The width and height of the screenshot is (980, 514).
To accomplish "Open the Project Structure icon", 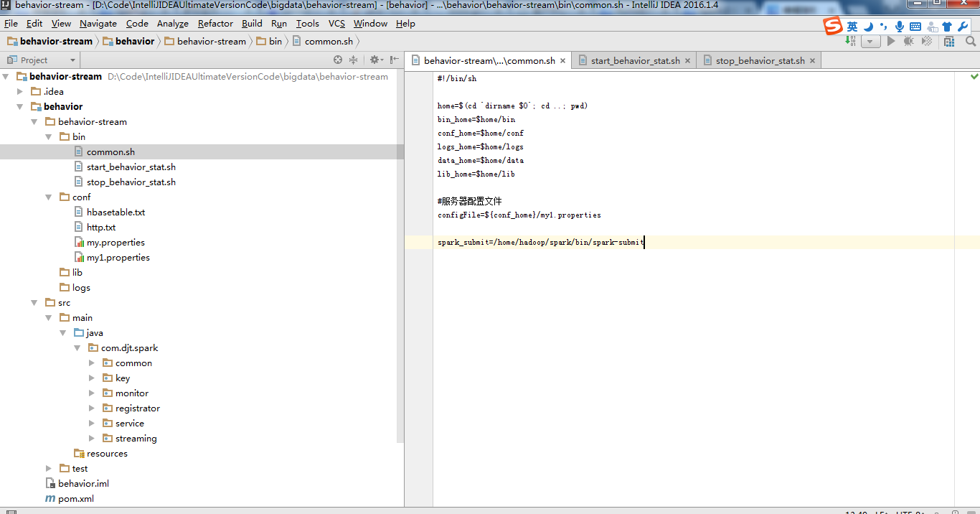I will tap(949, 42).
